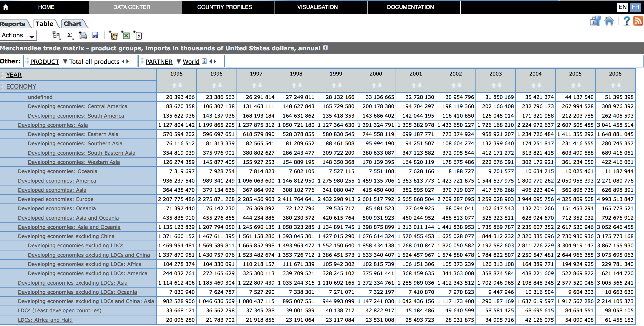This screenshot has height=326, width=644.
Task: Open the COUNTRY PROFILES menu
Action: (x=224, y=7)
